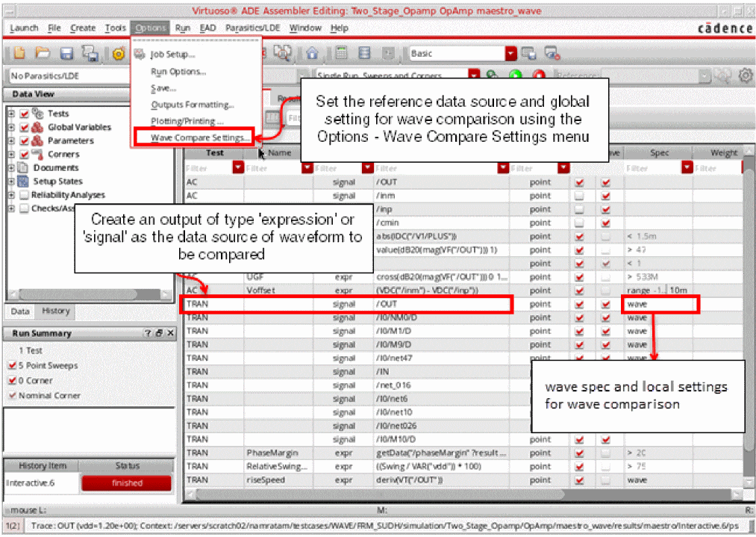
Task: Uncheck the Tests checkbox in Data View
Action: click(25, 114)
